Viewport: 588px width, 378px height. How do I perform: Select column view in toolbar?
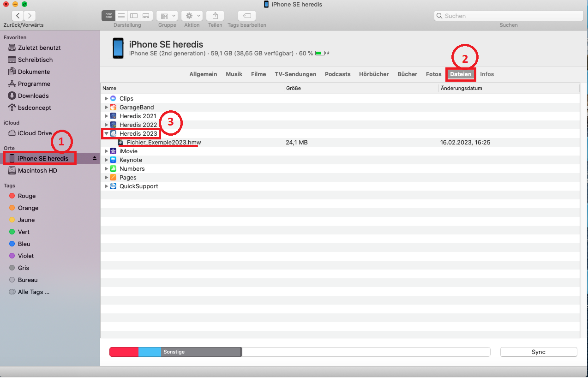tap(133, 16)
